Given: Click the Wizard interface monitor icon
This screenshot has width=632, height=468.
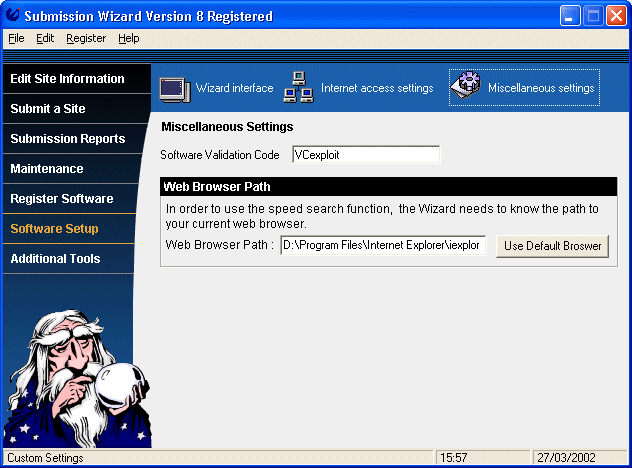Looking at the screenshot, I should (175, 89).
